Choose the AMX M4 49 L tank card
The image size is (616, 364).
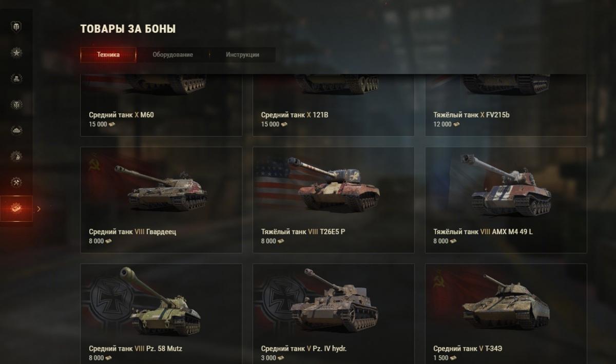click(506, 200)
